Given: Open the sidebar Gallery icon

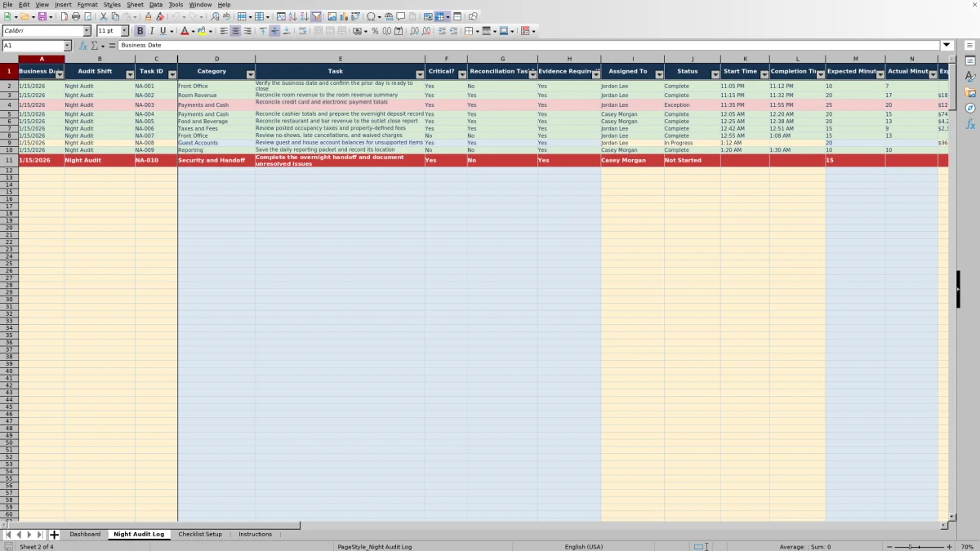Looking at the screenshot, I should (970, 92).
